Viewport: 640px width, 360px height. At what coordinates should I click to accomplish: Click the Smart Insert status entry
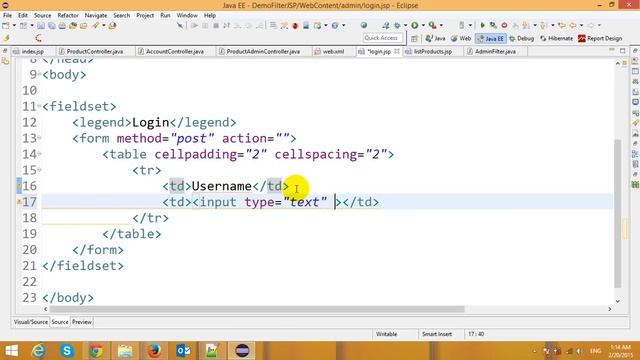pos(436,334)
